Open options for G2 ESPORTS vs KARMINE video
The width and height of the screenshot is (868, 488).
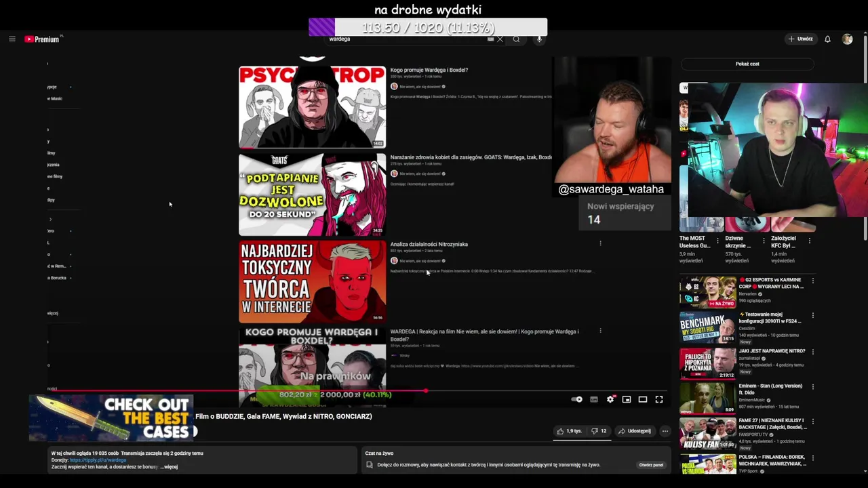tap(812, 280)
